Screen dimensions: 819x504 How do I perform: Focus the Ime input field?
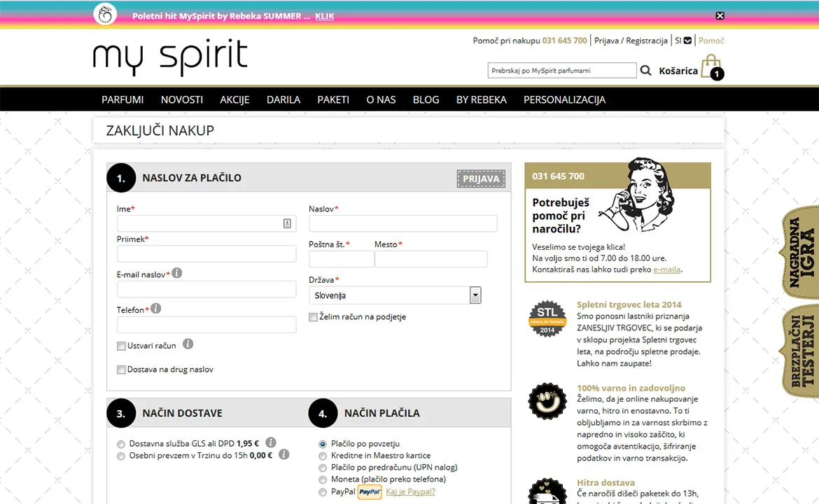206,223
